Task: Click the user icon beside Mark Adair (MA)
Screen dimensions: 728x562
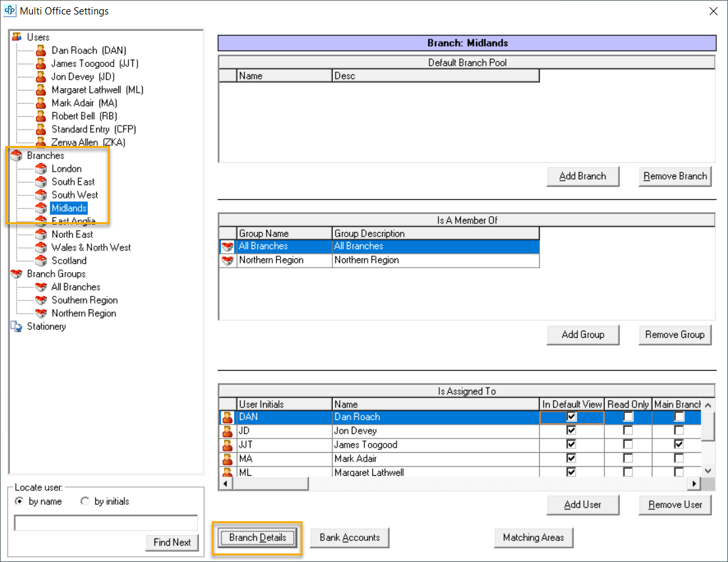Action: coord(41,103)
